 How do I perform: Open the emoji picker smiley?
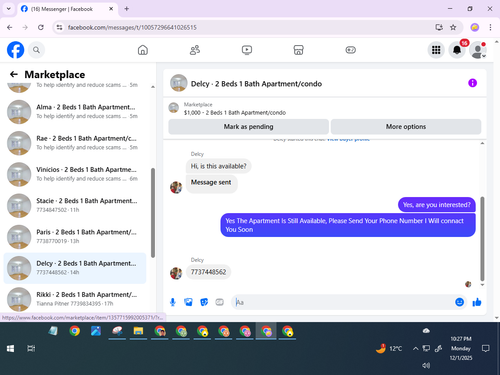tap(459, 302)
